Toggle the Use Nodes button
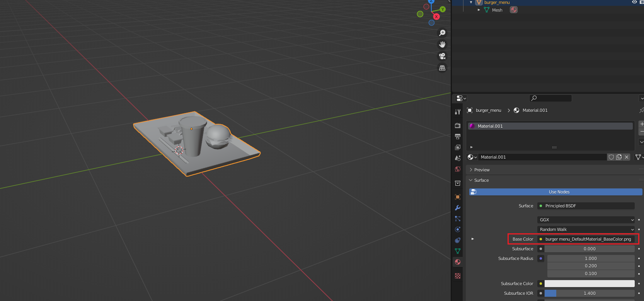644x301 pixels. point(555,192)
